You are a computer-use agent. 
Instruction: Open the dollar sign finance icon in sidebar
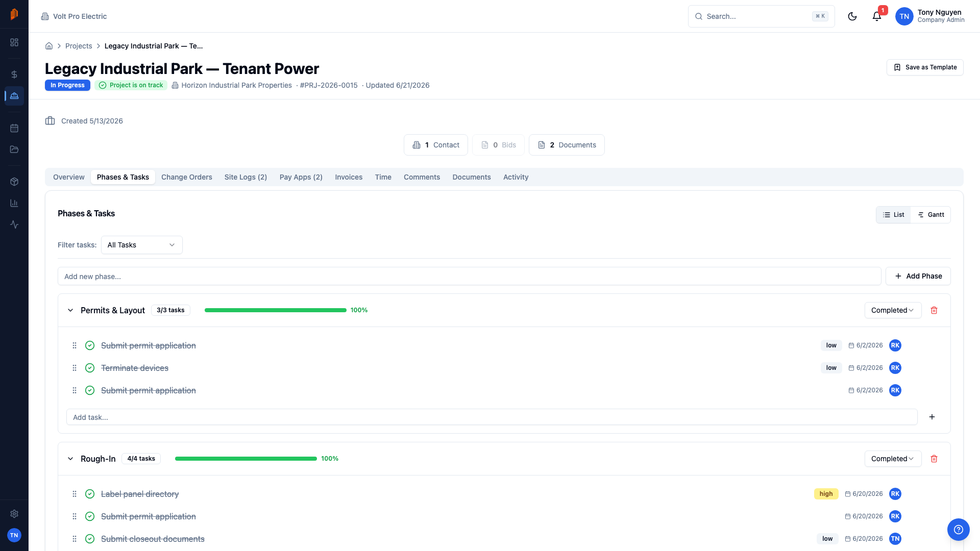click(x=14, y=74)
